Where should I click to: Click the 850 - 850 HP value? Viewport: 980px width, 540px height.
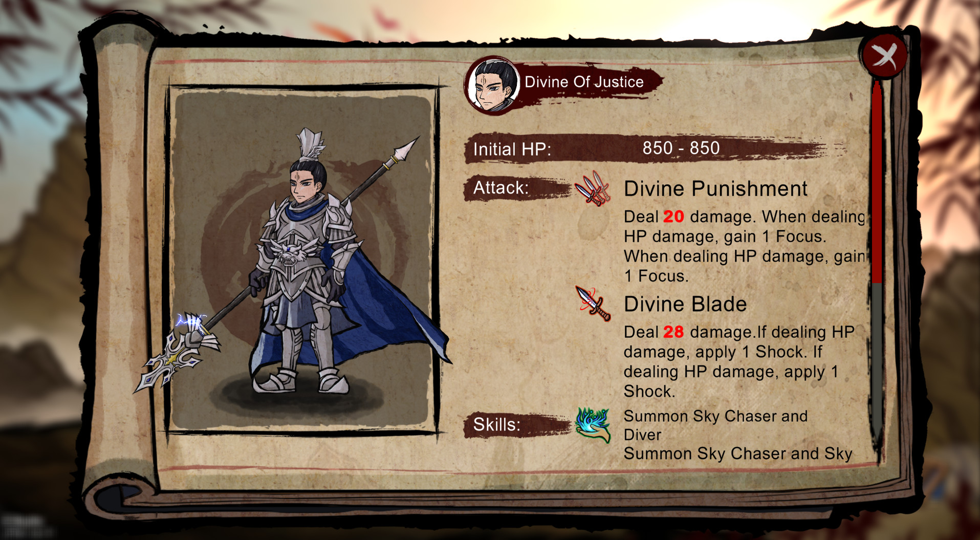(x=681, y=148)
